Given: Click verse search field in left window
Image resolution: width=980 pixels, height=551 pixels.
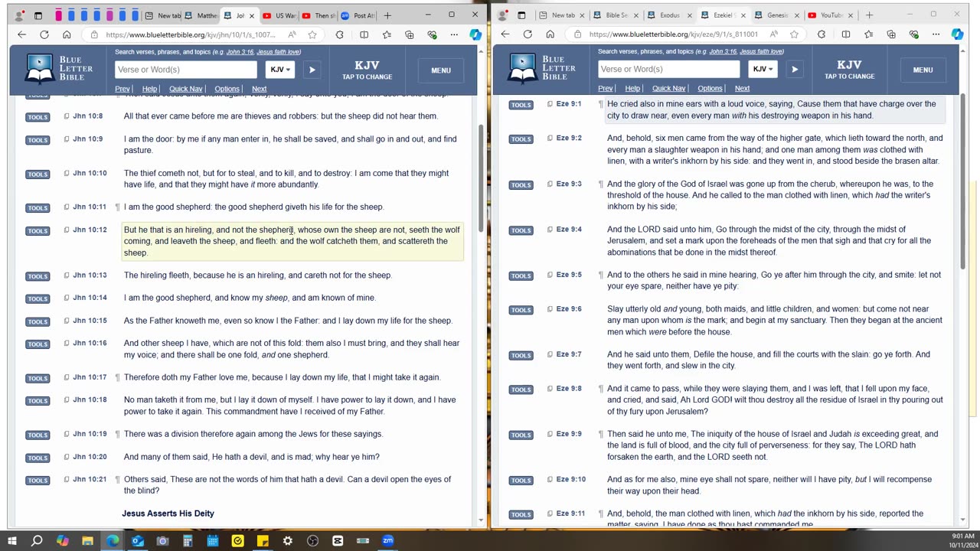Looking at the screenshot, I should click(x=186, y=70).
